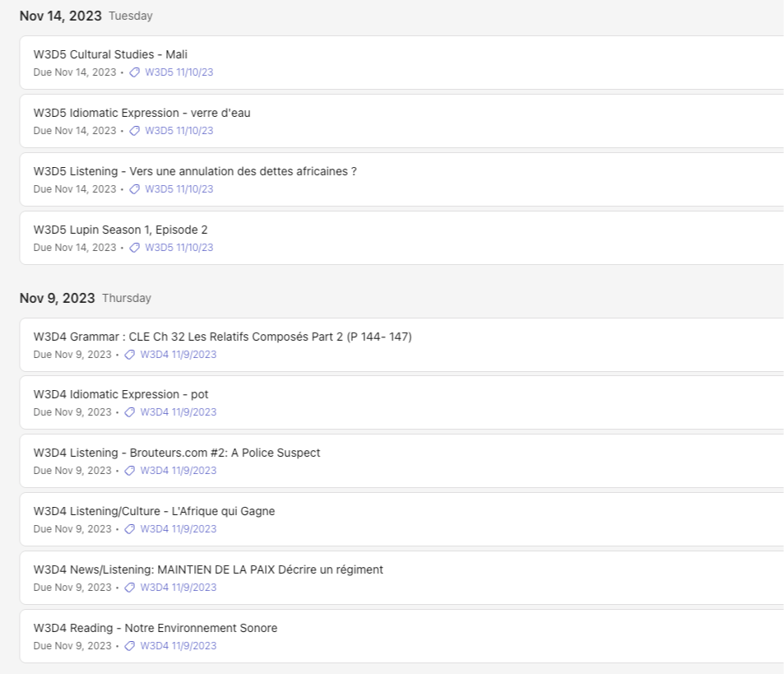Open W3D4 11/9/2023 tag under Brouteurs.com #2
Screen dimensions: 784x674
tap(179, 471)
